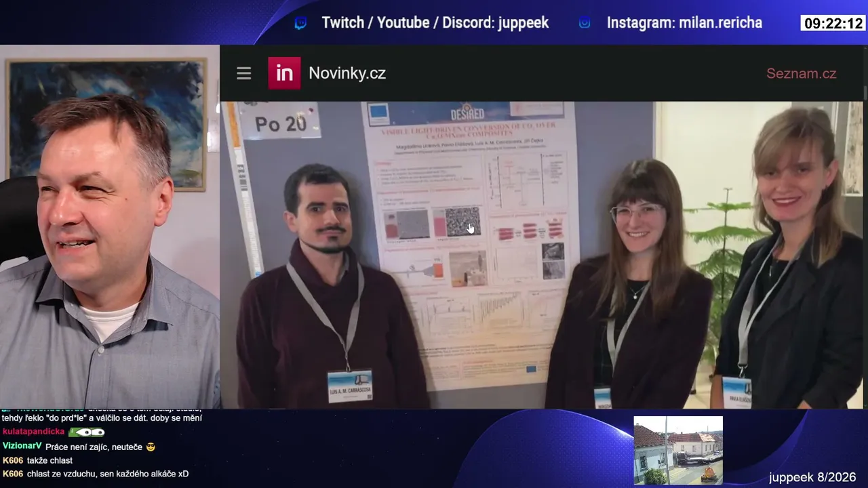Viewport: 868px width, 488px height.
Task: Click the Twitch icon in the stream header
Action: point(300,23)
